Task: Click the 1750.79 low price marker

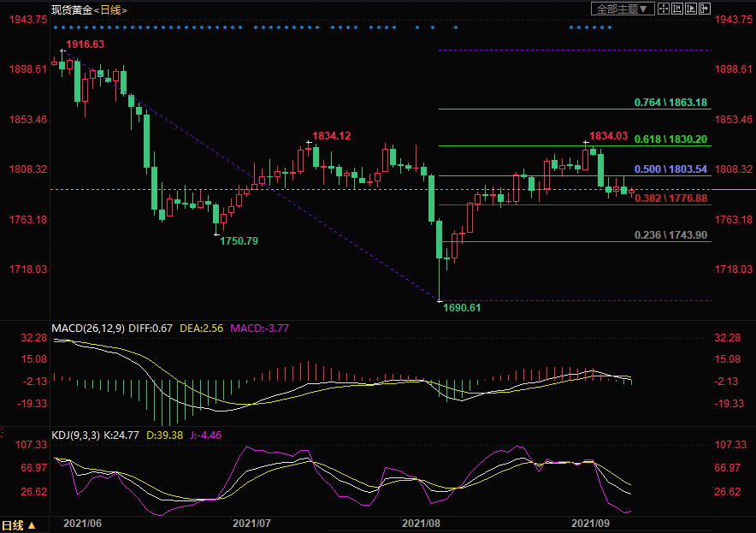Action: [239, 240]
